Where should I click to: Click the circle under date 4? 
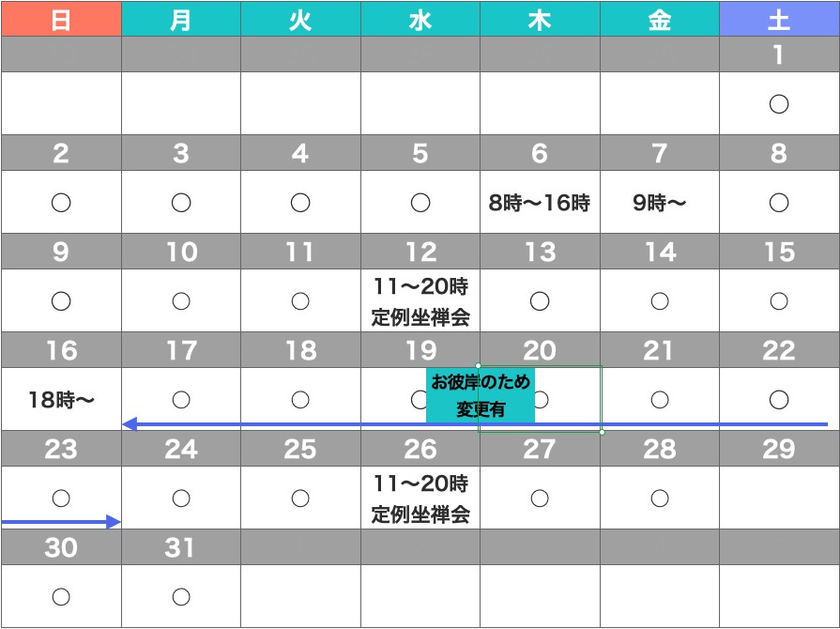tap(300, 203)
